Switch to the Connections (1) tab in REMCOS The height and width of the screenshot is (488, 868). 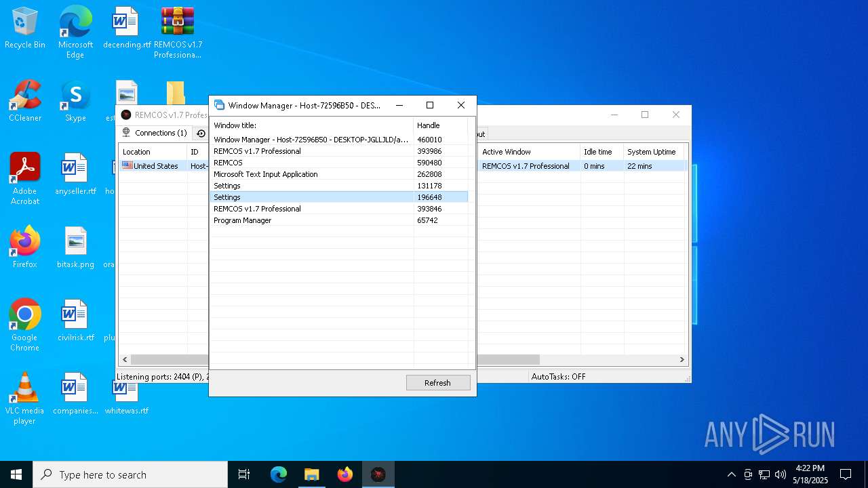click(155, 133)
